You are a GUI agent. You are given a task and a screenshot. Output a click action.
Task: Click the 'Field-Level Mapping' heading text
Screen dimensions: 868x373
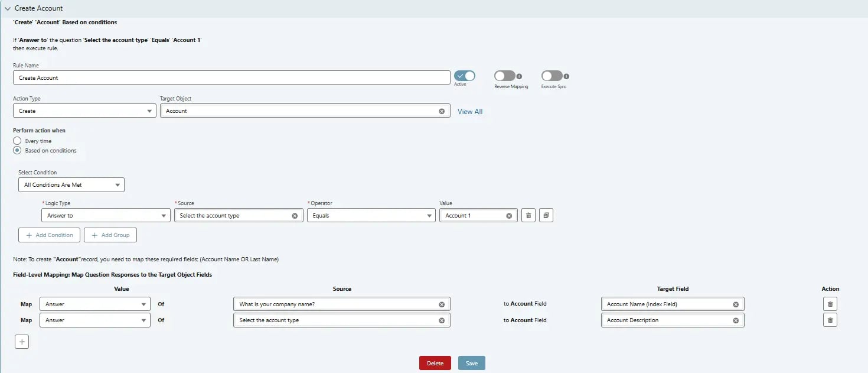[112, 274]
